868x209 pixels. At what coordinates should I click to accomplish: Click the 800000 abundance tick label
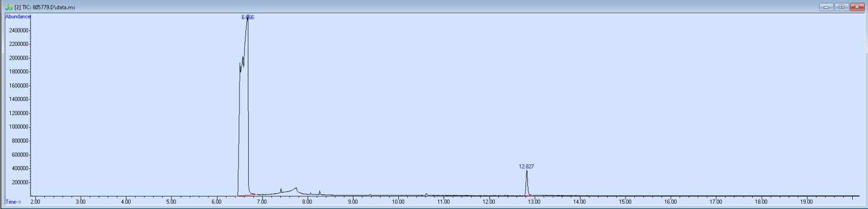[20, 141]
